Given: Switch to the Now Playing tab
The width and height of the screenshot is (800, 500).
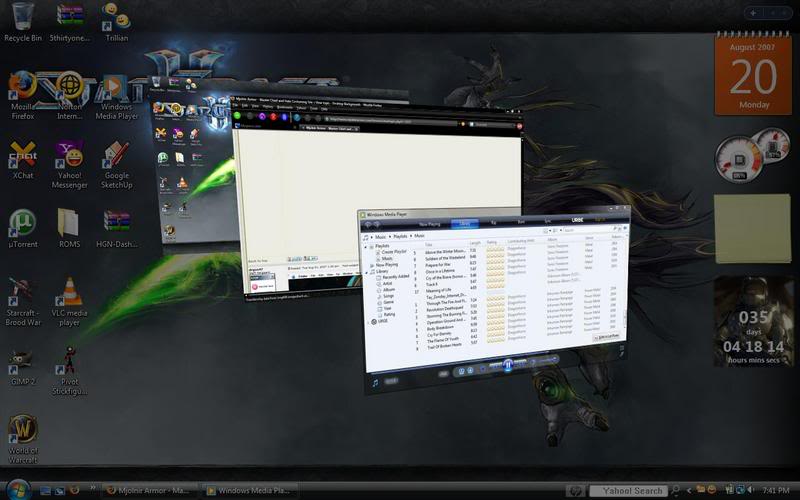Looking at the screenshot, I should (429, 224).
